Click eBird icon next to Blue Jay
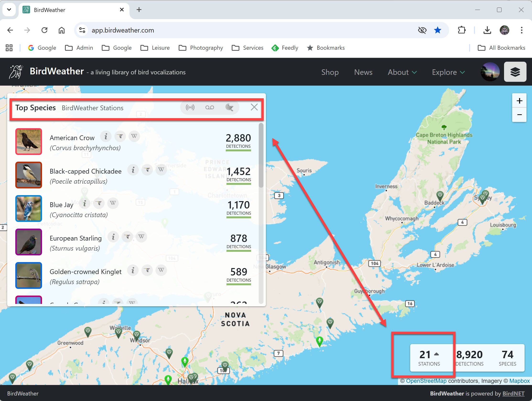 [99, 203]
